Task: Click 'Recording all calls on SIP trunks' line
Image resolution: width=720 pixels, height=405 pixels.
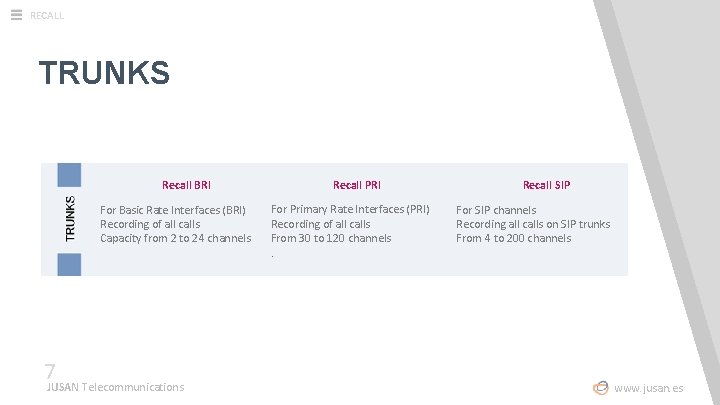Action: coord(533,224)
